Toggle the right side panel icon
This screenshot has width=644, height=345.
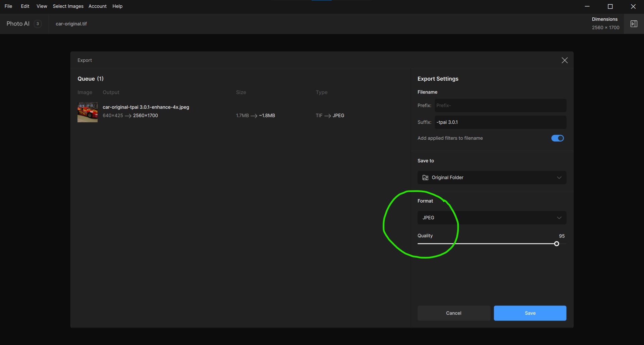click(x=634, y=23)
